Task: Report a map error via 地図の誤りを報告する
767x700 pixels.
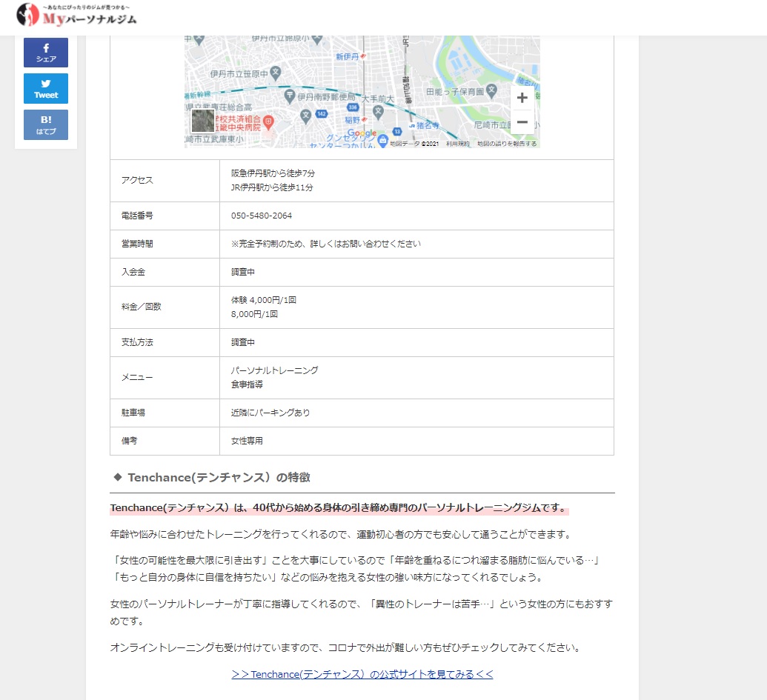Action: click(x=507, y=144)
